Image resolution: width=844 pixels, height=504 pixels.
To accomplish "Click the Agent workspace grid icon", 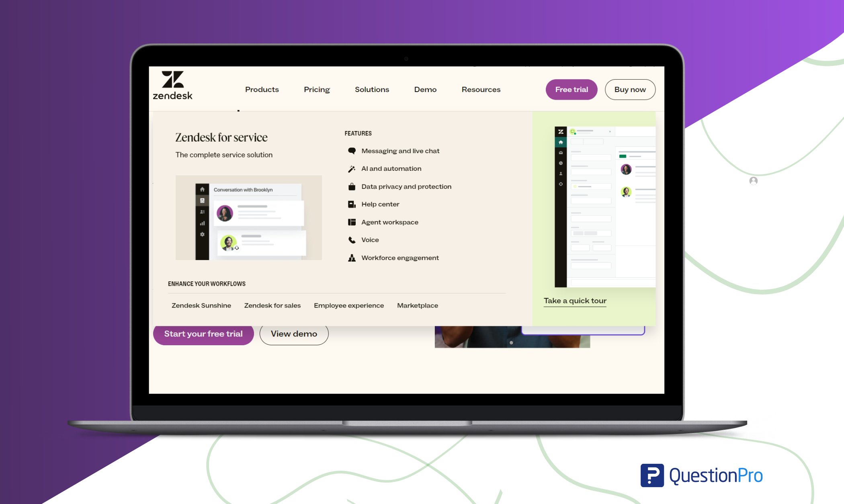I will click(351, 221).
